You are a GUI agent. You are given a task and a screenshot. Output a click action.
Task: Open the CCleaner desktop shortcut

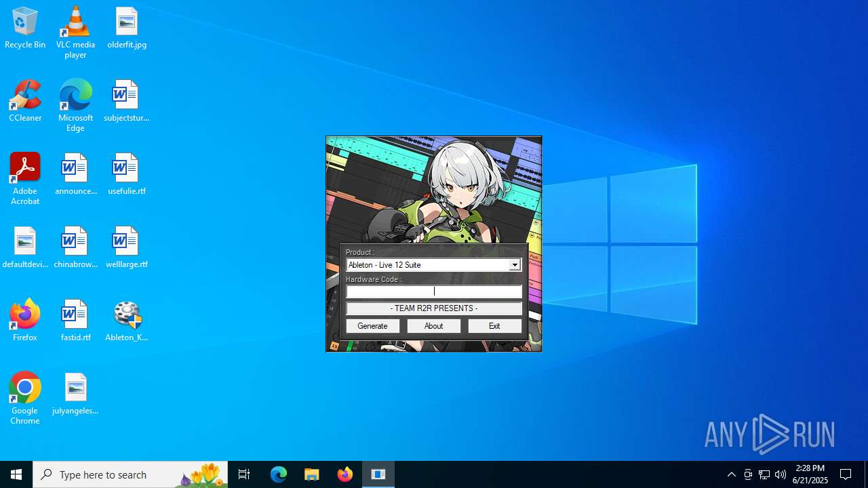[x=25, y=102]
